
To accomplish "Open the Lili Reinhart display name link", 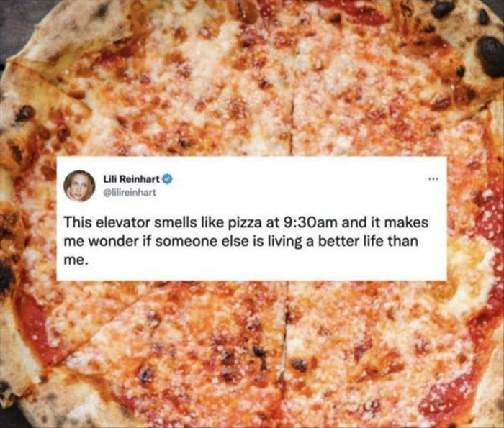I will (x=131, y=179).
